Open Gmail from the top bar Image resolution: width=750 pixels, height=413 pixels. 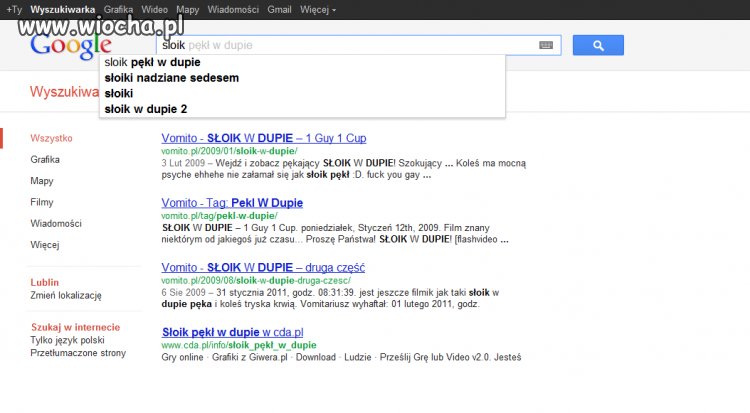tap(279, 10)
